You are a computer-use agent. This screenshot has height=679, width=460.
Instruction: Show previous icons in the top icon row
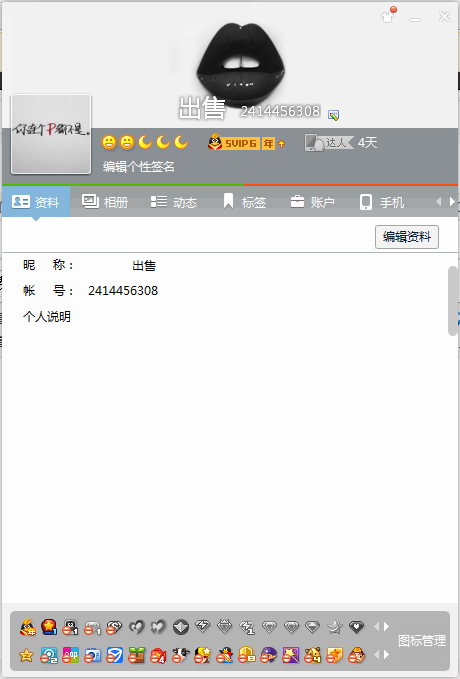pos(376,627)
